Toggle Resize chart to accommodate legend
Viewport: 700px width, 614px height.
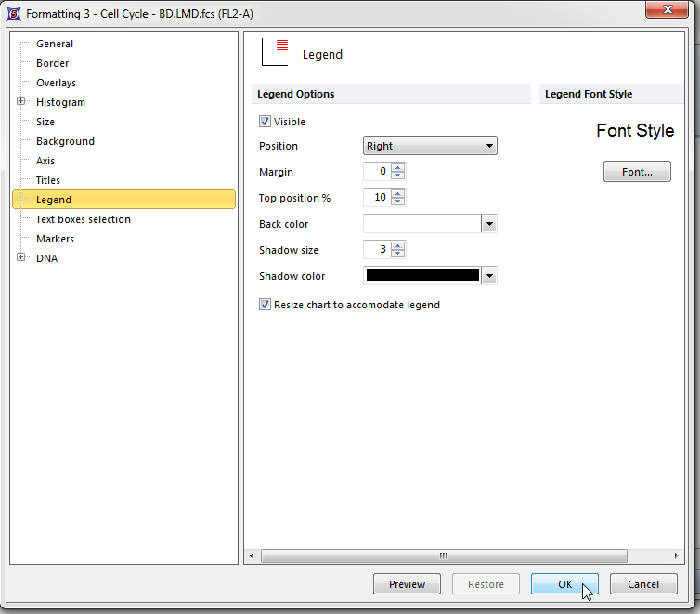pyautogui.click(x=266, y=305)
